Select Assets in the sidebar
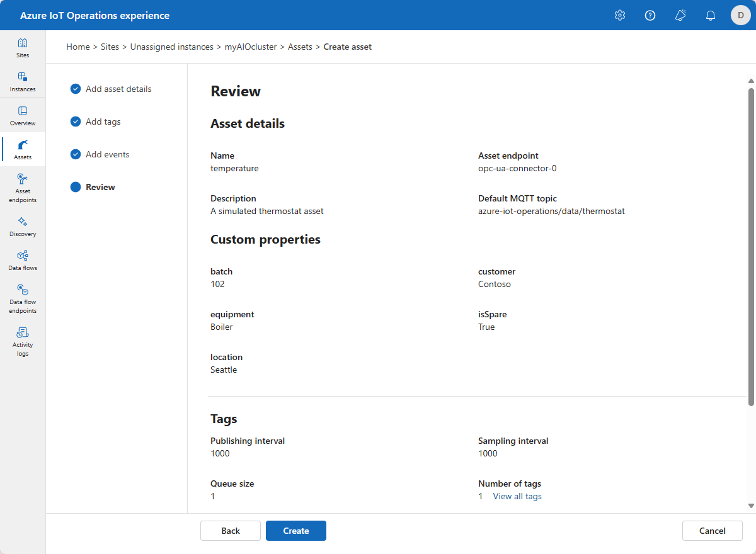The image size is (756, 554). [x=23, y=150]
